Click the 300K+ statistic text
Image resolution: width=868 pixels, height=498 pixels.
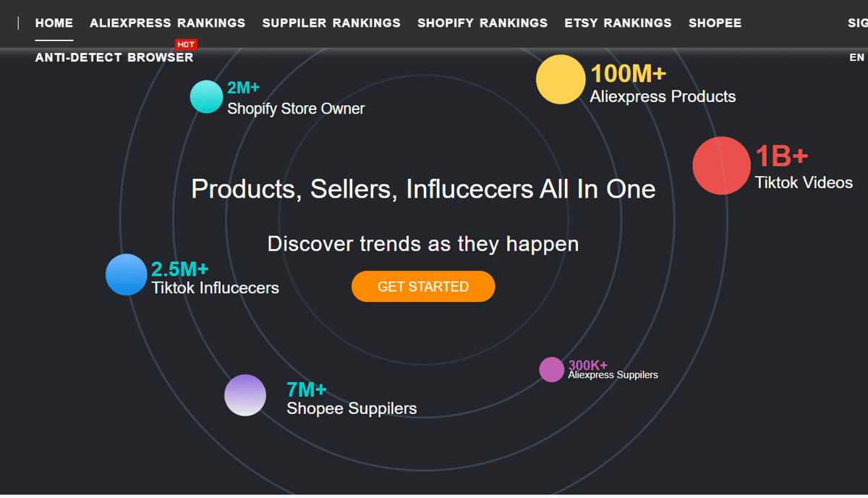pyautogui.click(x=588, y=365)
